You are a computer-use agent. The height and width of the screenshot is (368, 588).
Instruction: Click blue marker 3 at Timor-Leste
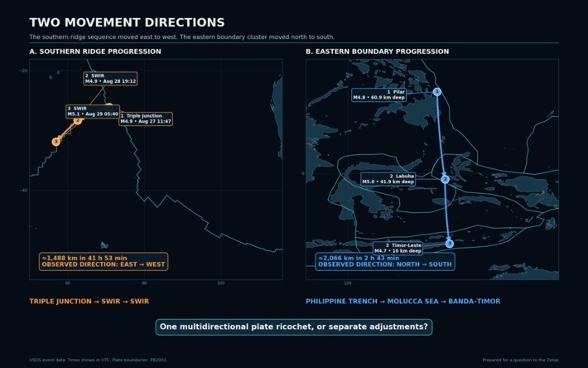(x=450, y=244)
